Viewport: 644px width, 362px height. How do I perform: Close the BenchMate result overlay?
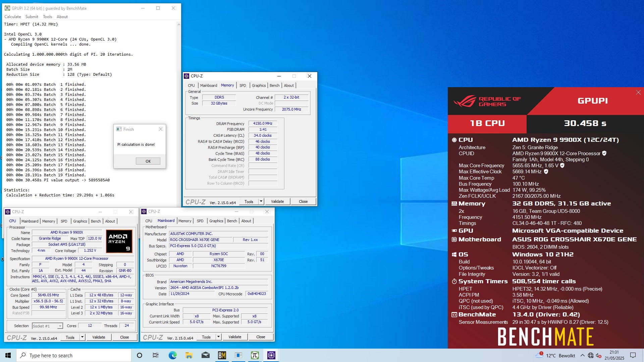[638, 93]
